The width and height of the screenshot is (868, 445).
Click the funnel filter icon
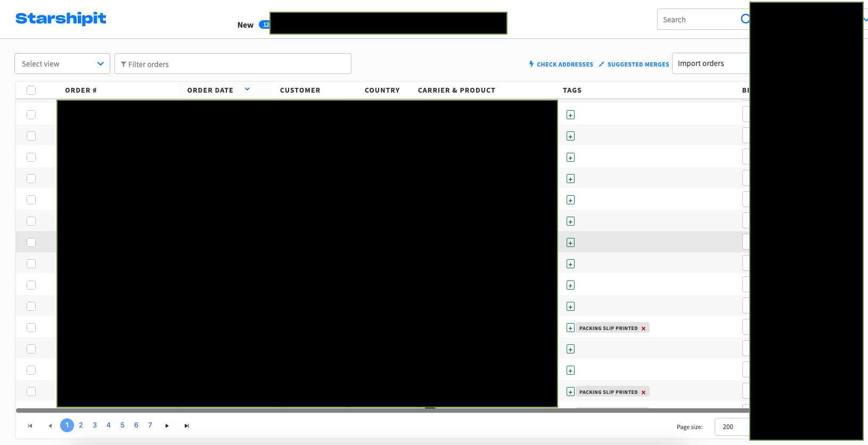[x=124, y=64]
